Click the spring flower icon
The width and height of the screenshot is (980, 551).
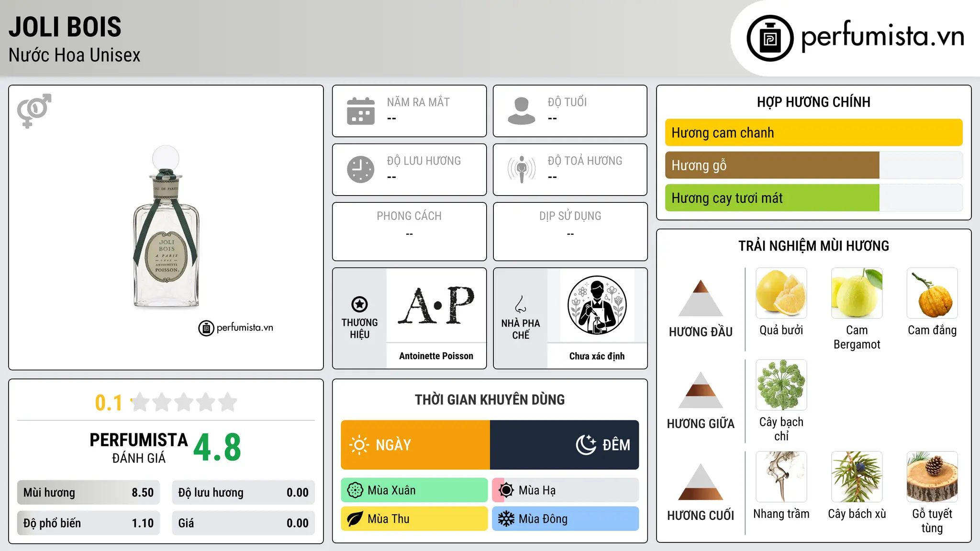pyautogui.click(x=355, y=490)
